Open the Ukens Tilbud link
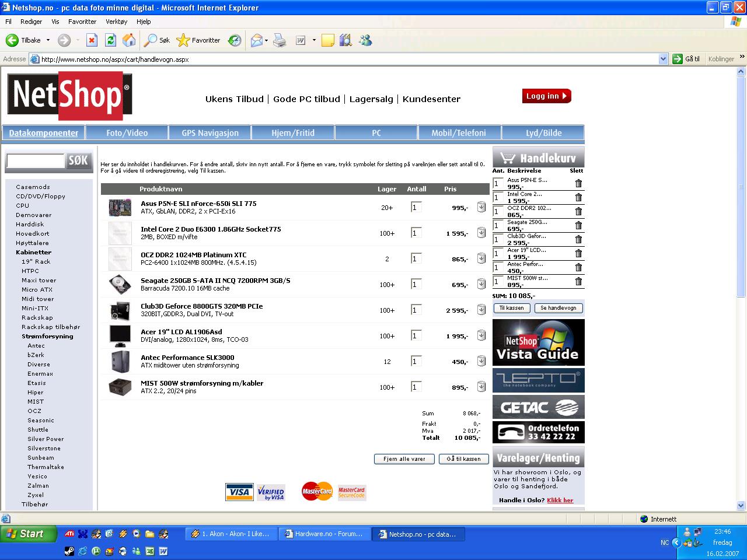747x560 pixels. click(235, 99)
